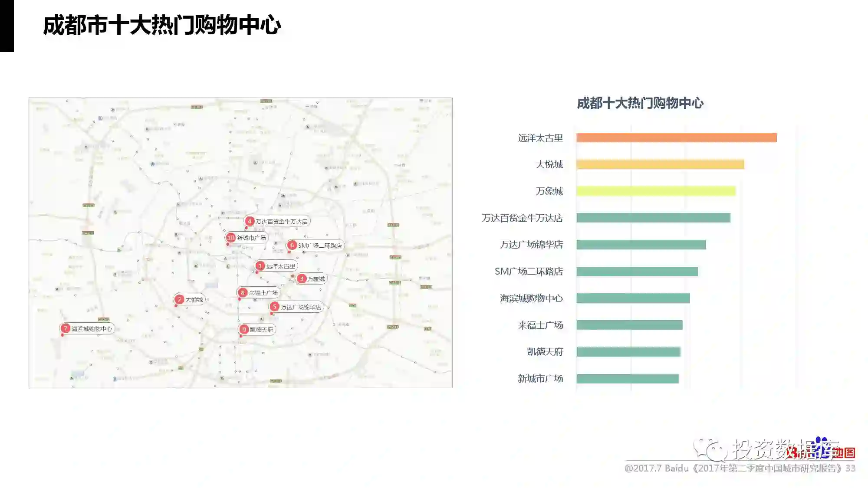This screenshot has width=868, height=488.
Task: Click map marker 5 万达广场锦华店
Action: click(x=274, y=307)
